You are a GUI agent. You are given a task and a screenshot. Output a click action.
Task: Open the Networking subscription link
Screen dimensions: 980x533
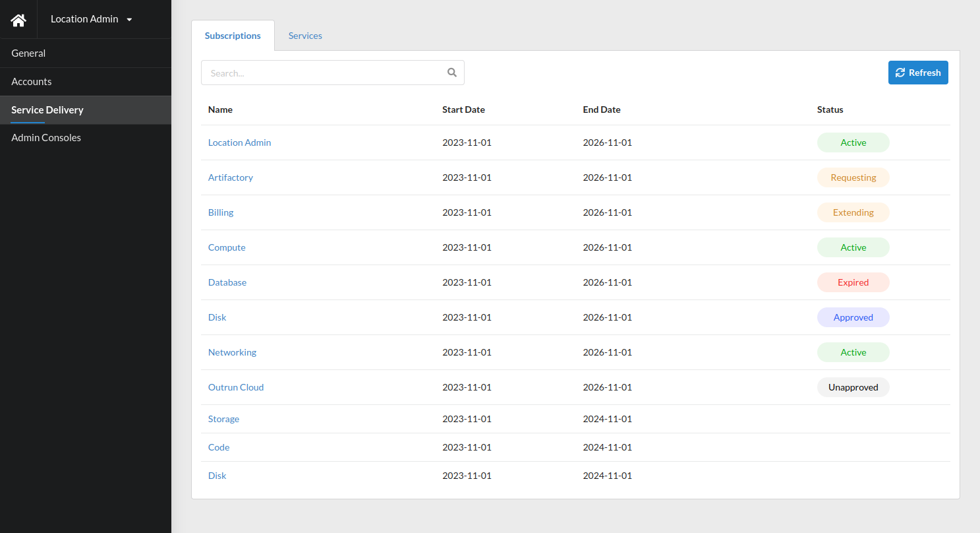coord(232,352)
